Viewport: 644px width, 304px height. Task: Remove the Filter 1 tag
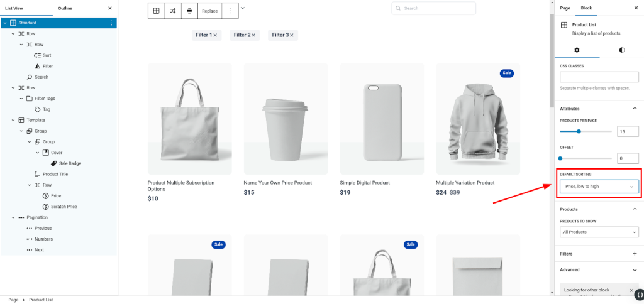[x=215, y=35]
